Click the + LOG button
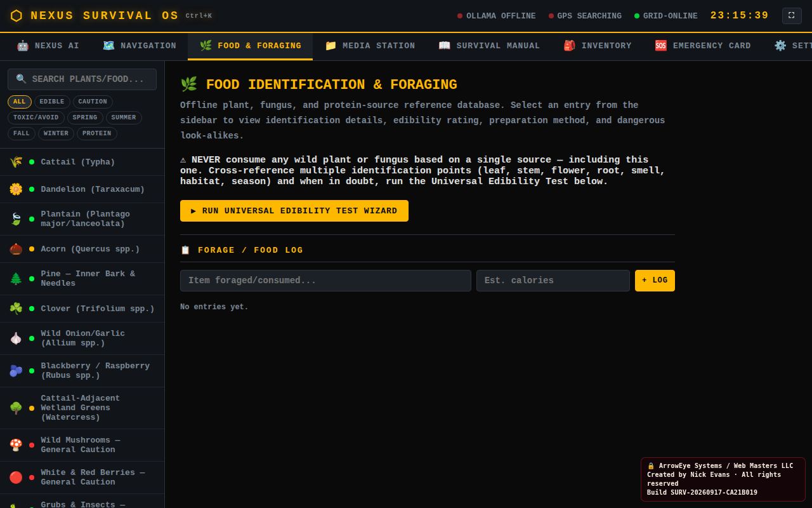 [x=655, y=281]
